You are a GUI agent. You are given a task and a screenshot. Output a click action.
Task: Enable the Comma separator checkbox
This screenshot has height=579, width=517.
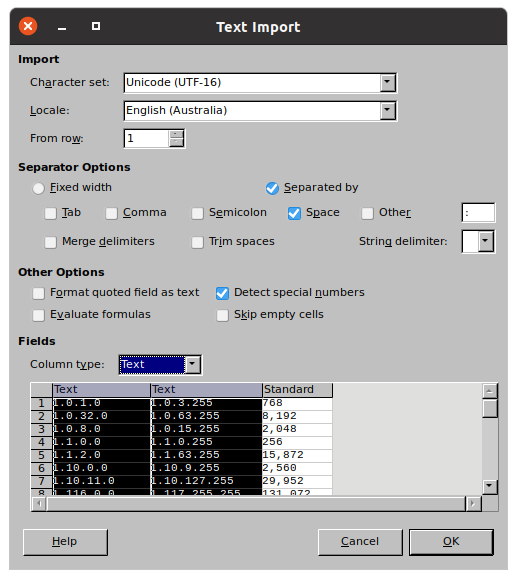[112, 213]
